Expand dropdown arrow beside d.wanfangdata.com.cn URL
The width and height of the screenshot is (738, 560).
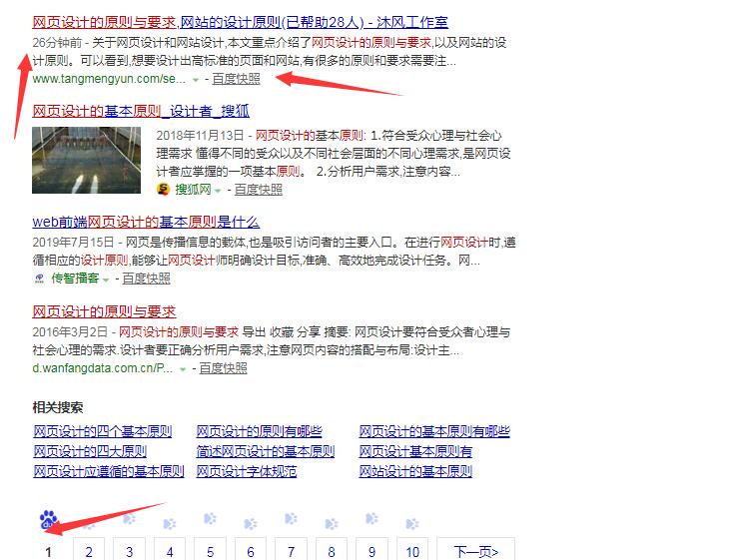point(183,369)
